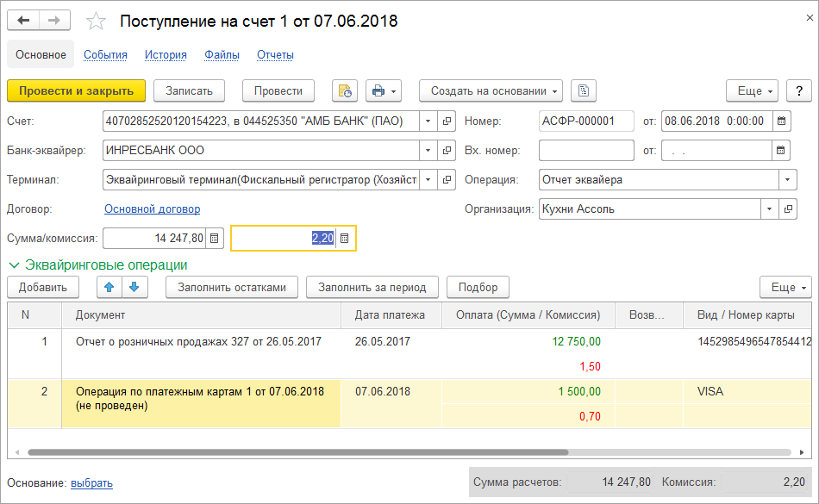The width and height of the screenshot is (819, 504).
Task: Click the document report icon beside Создать на основании
Action: [x=584, y=91]
